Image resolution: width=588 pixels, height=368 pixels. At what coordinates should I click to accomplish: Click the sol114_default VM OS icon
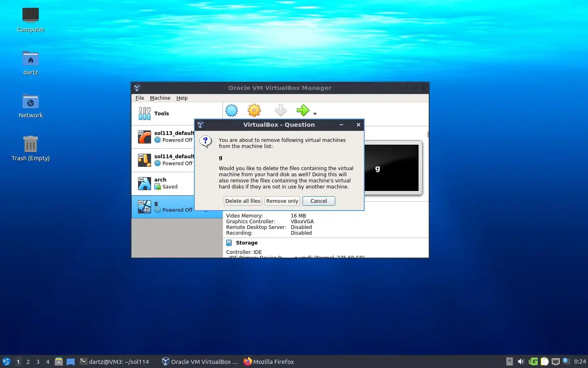[145, 160]
